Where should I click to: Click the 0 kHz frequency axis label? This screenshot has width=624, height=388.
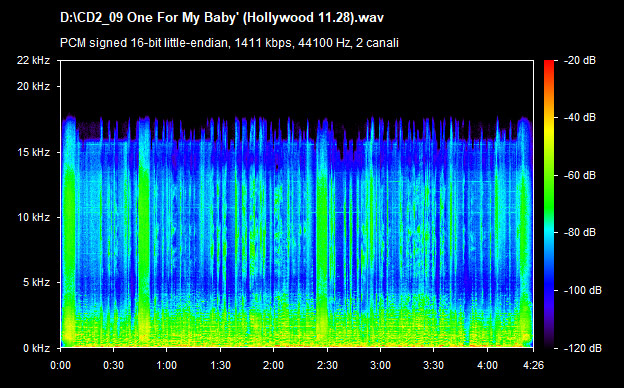point(36,348)
